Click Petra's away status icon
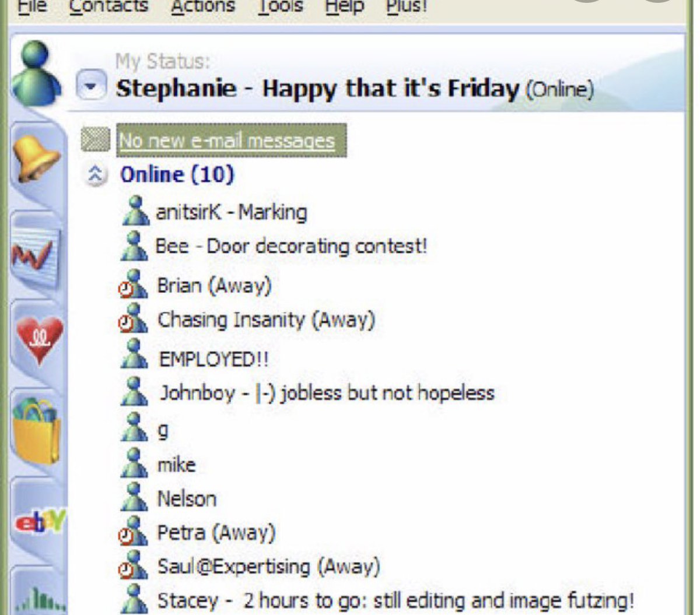The width and height of the screenshot is (700, 615). coord(134,531)
